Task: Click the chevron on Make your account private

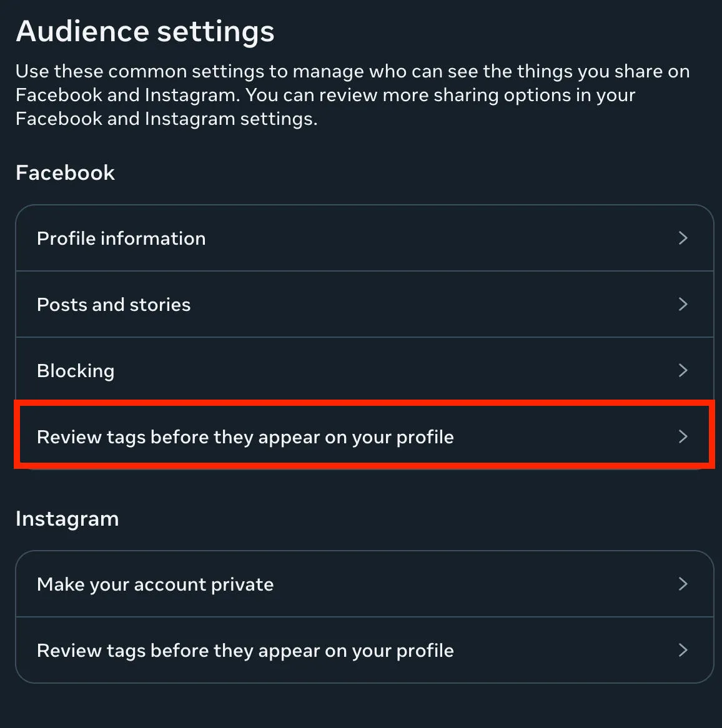Action: pyautogui.click(x=683, y=584)
